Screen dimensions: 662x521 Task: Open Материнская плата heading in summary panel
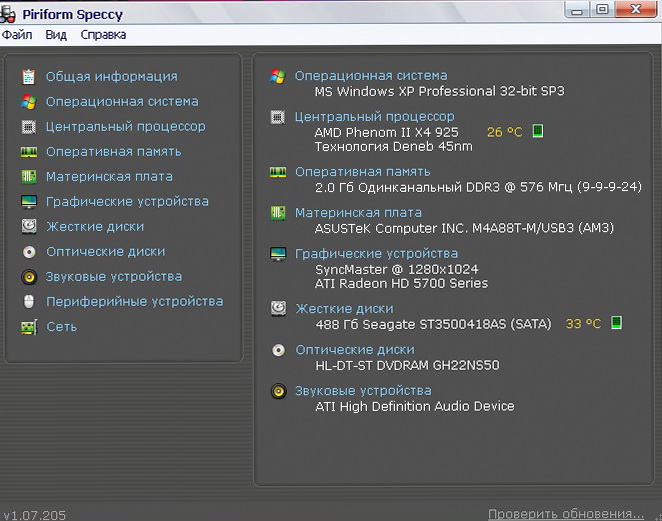(358, 212)
